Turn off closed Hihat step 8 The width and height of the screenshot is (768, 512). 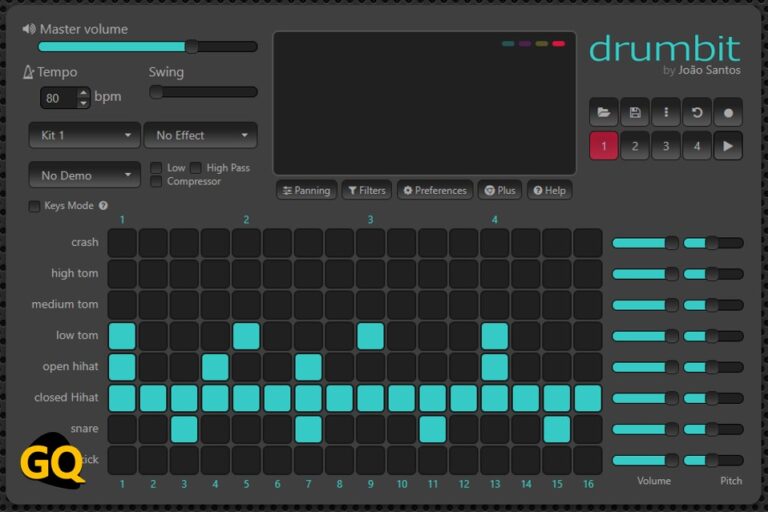[339, 398]
